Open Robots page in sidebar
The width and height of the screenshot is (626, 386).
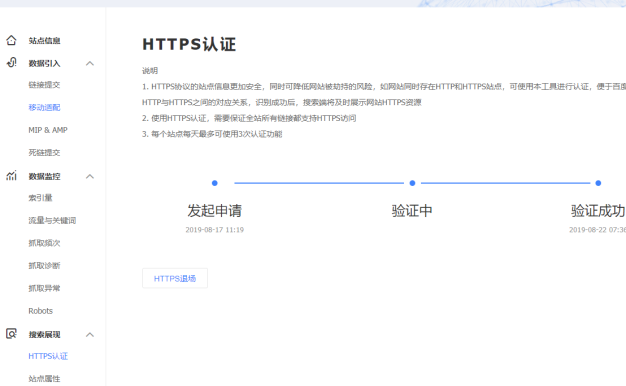tap(40, 311)
